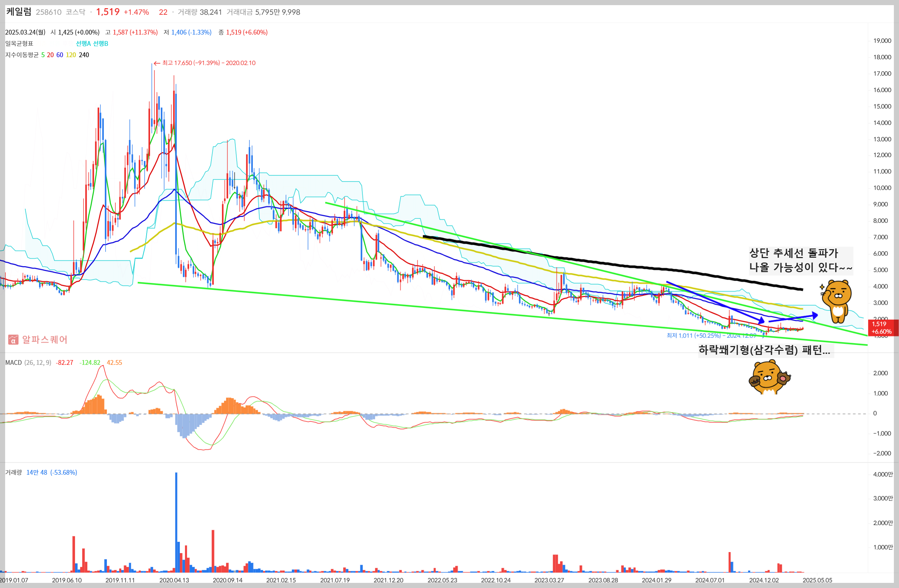Click the 2021.02.15 date axis label

pos(281,580)
